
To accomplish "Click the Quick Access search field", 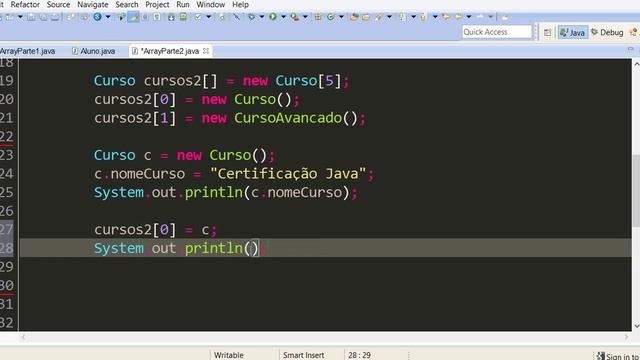I will click(x=496, y=32).
